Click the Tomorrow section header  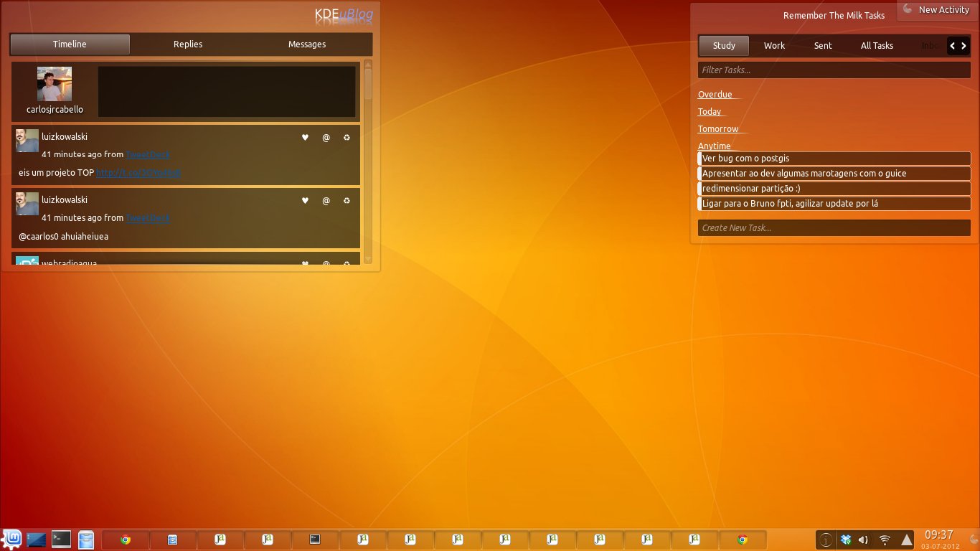[x=718, y=129]
